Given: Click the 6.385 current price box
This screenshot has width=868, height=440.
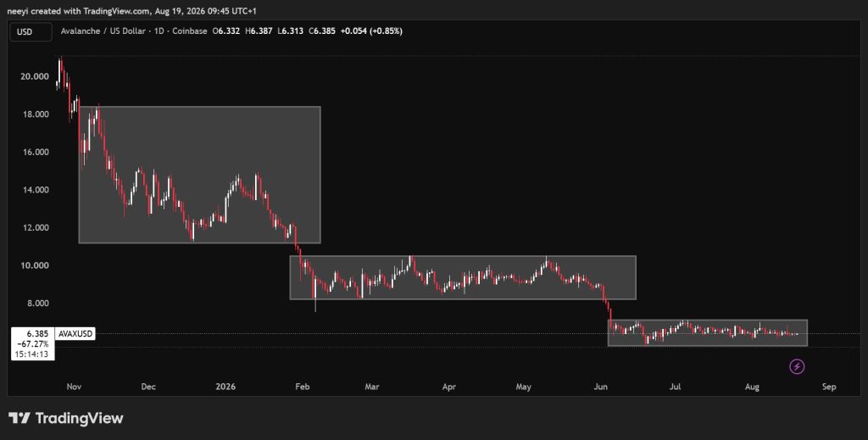Looking at the screenshot, I should tap(33, 343).
